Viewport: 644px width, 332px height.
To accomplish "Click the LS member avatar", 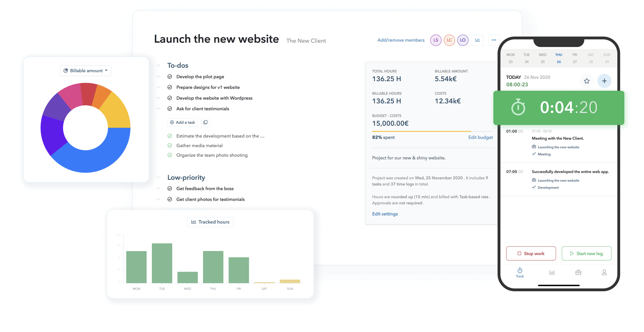I will tap(436, 40).
